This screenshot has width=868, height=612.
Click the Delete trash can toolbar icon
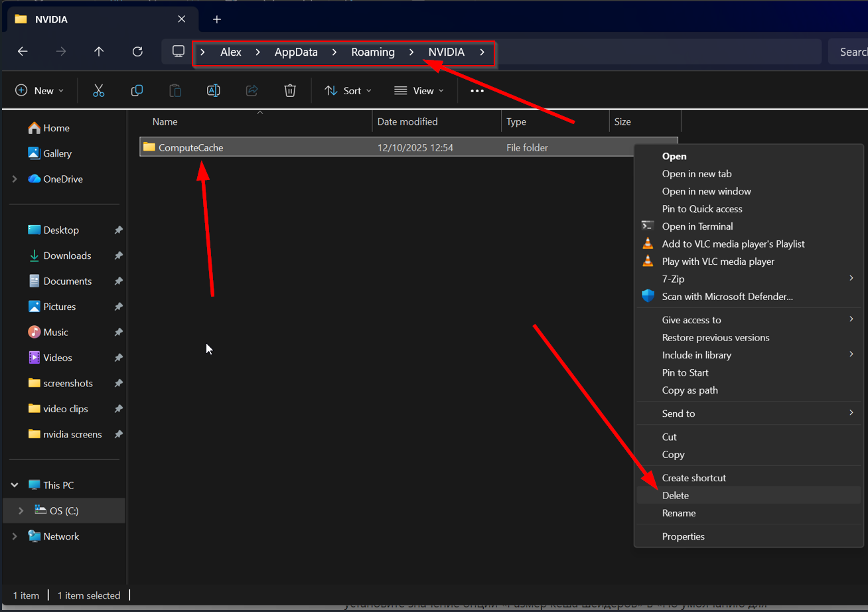(x=290, y=91)
